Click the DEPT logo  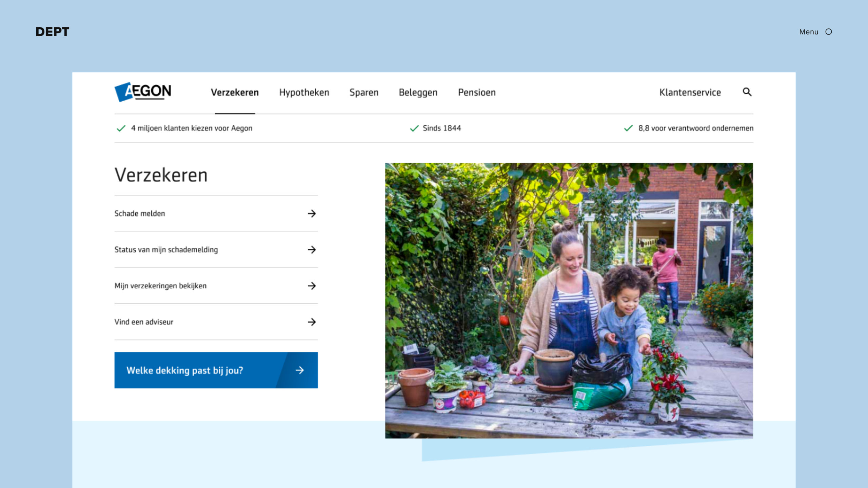click(x=52, y=32)
